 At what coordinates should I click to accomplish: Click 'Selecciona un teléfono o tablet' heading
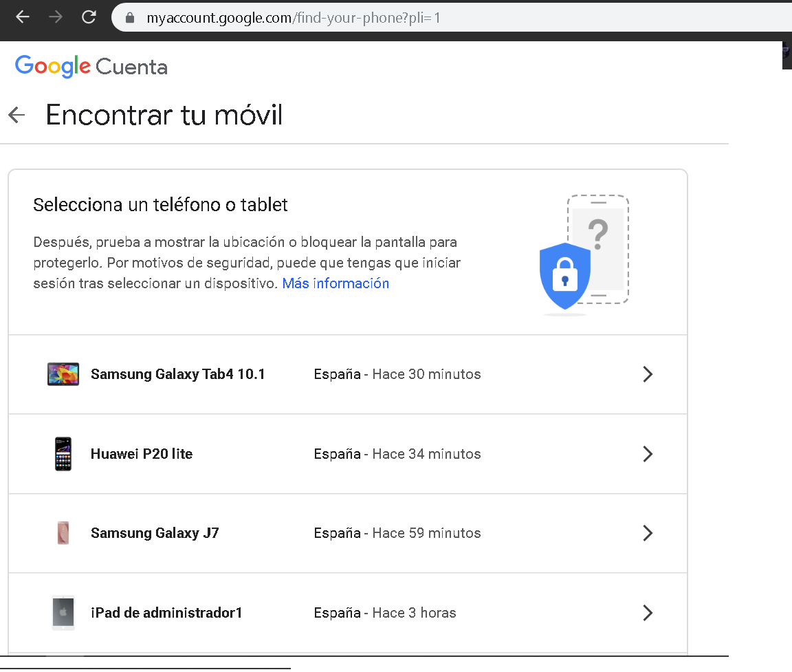pos(160,205)
